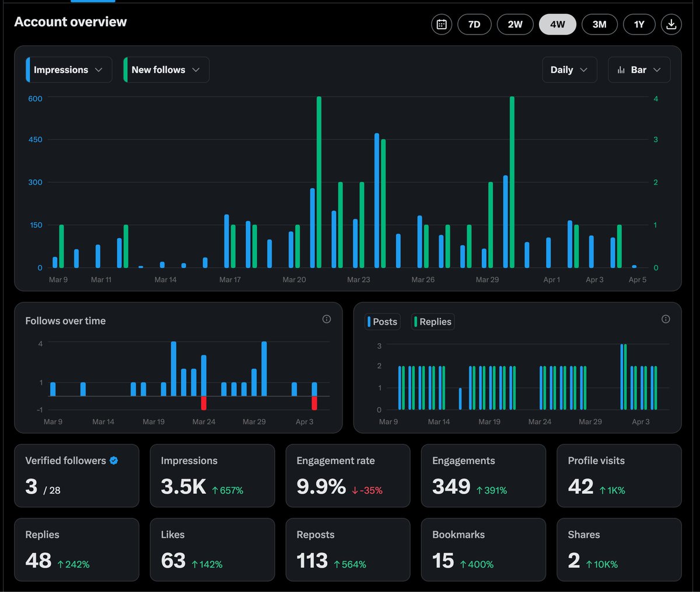Select the 4W time range
The height and width of the screenshot is (592, 700).
[558, 25]
